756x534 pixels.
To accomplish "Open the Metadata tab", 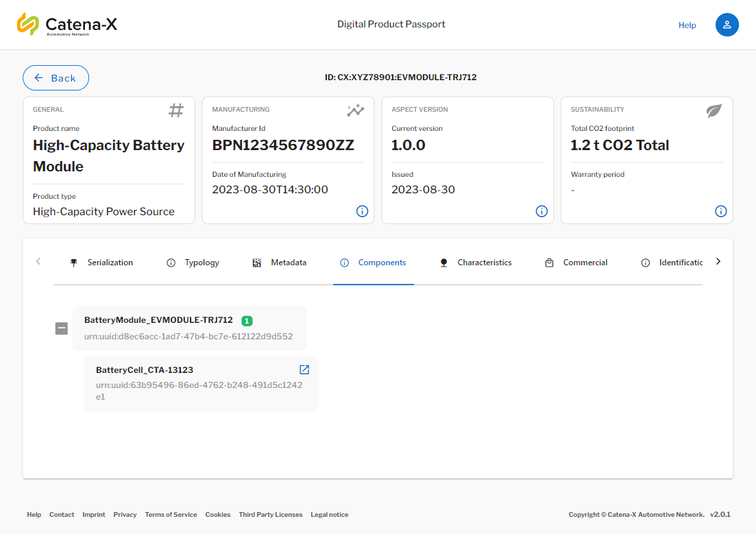I will coord(280,263).
